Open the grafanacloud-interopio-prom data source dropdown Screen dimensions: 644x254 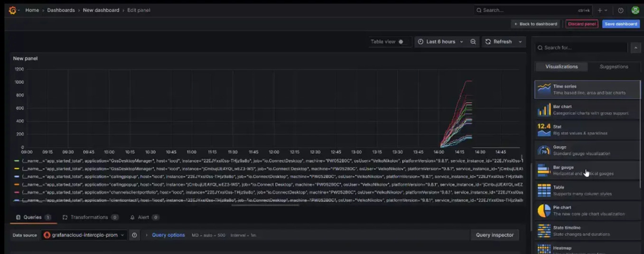click(x=84, y=235)
